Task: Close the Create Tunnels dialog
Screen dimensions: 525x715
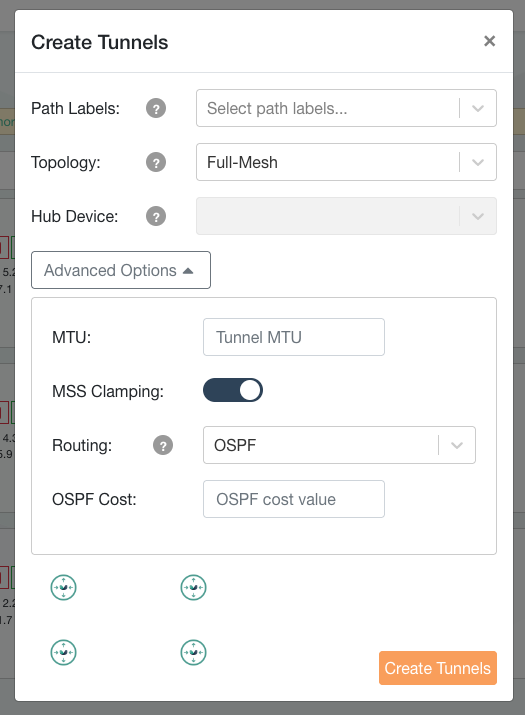Action: coord(489,41)
